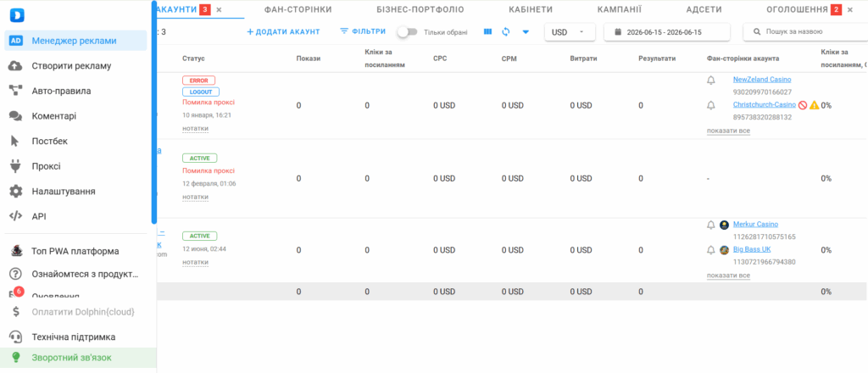868x373 pixels.
Task: Click the sidebar blue vertical scrollbar
Action: pyautogui.click(x=154, y=113)
